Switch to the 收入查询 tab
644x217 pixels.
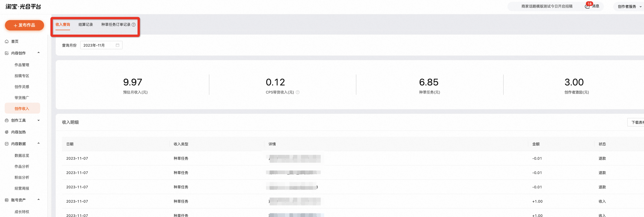[x=63, y=24]
